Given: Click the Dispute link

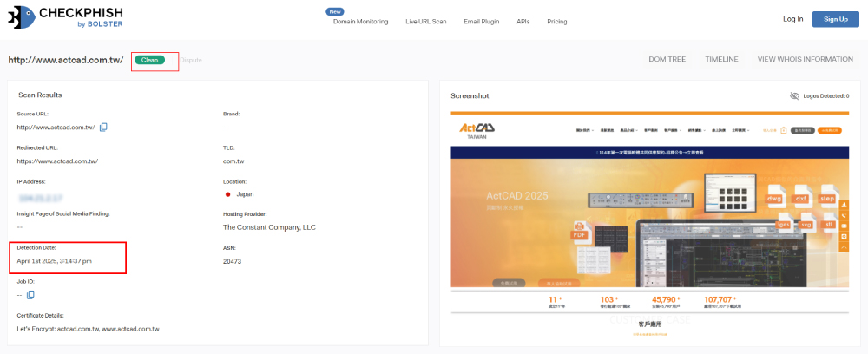Looking at the screenshot, I should (191, 60).
